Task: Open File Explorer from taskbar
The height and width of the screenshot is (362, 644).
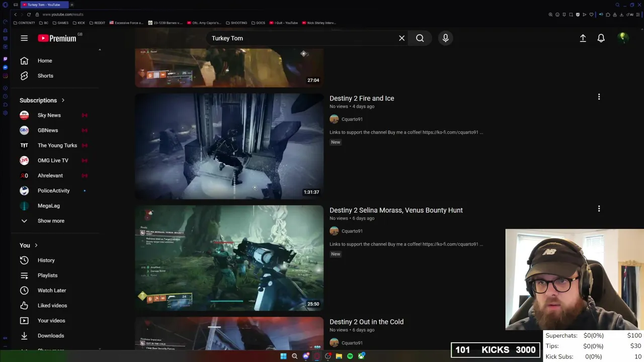Action: click(x=339, y=356)
